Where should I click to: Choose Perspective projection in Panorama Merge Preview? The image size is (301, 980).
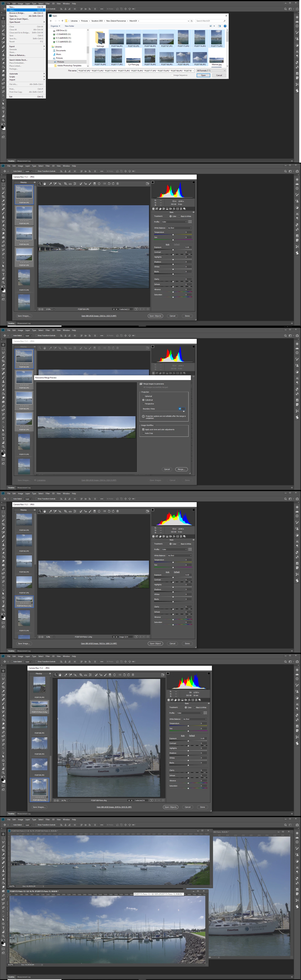click(143, 404)
